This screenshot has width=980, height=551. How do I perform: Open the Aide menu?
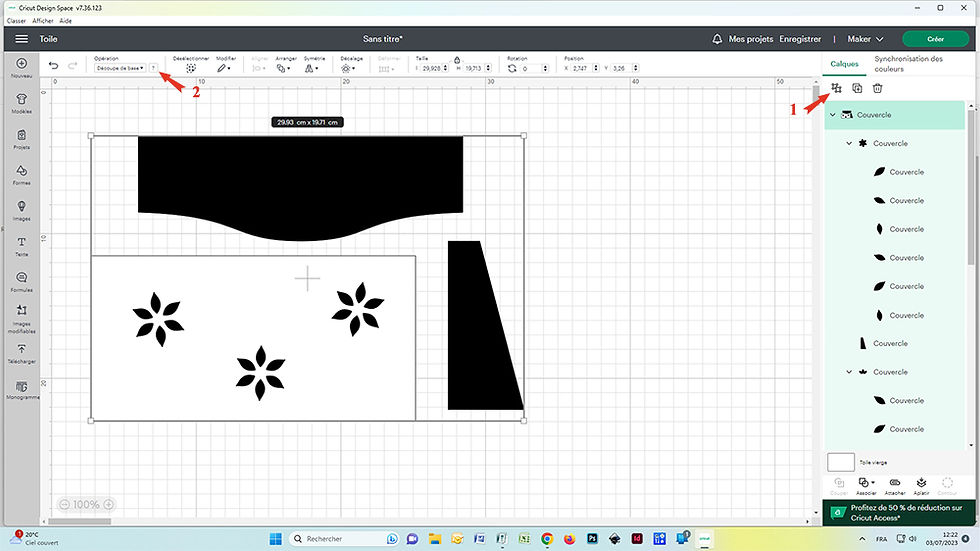66,21
